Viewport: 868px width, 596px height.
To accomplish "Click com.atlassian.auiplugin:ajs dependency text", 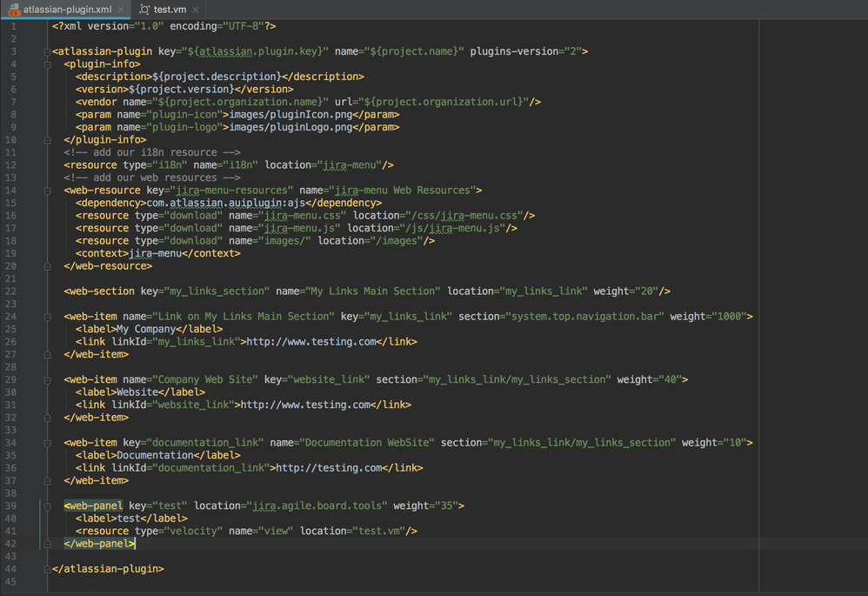I will click(x=226, y=204).
